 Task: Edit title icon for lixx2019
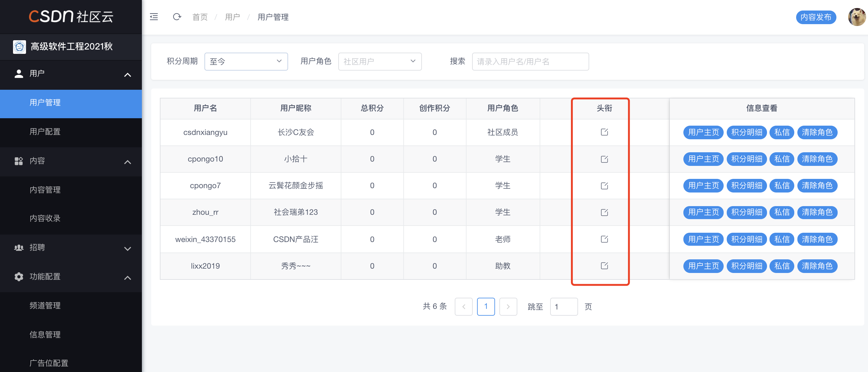pyautogui.click(x=604, y=266)
